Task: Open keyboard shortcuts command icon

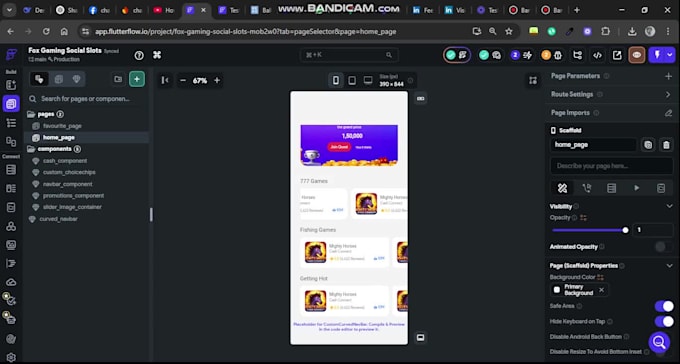Action: point(157,55)
